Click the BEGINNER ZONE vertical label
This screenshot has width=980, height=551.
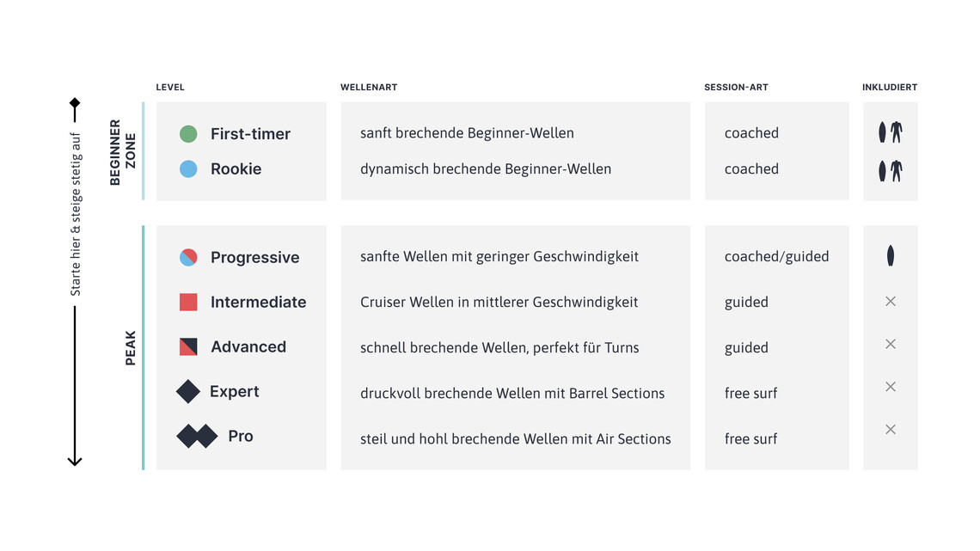(123, 152)
